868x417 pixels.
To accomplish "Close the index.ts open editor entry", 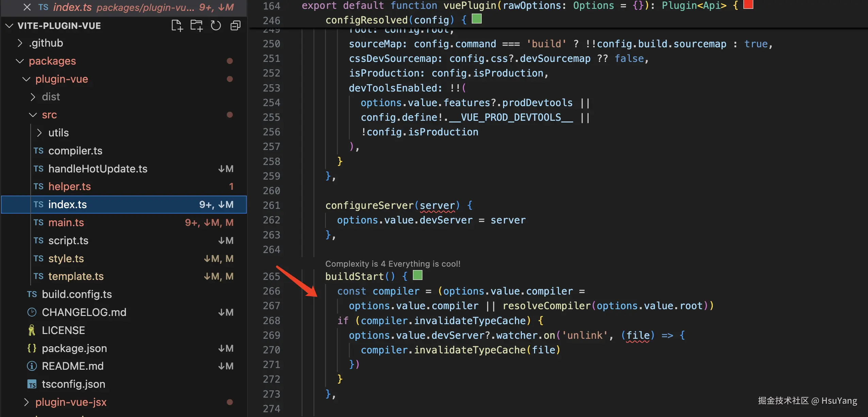I will coord(27,7).
